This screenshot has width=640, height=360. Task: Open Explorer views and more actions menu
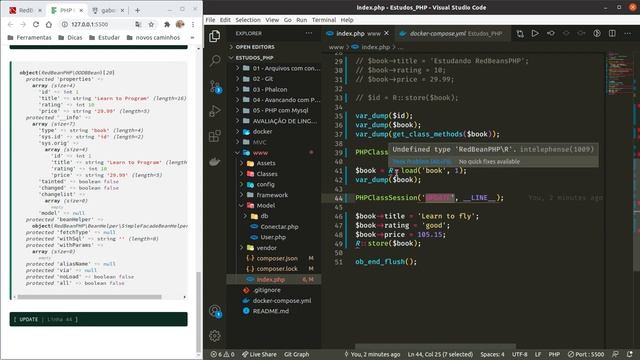(309, 33)
